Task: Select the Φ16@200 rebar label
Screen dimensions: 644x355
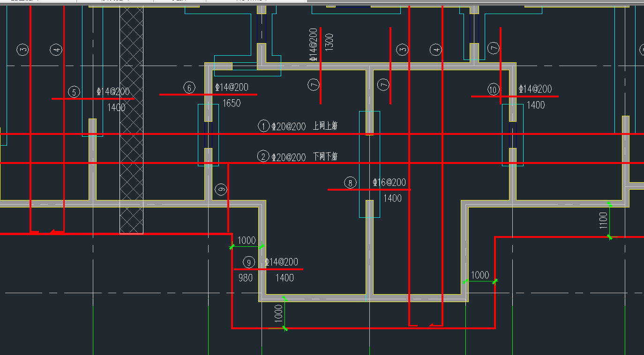Action: click(389, 182)
